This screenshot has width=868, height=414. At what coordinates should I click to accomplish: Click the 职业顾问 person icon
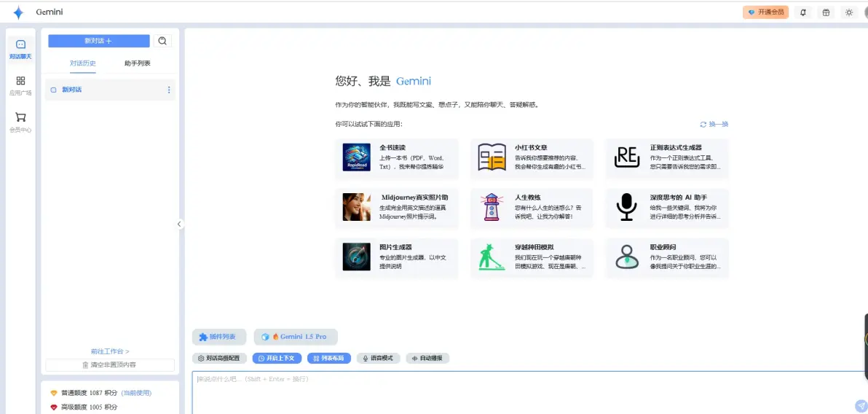627,257
